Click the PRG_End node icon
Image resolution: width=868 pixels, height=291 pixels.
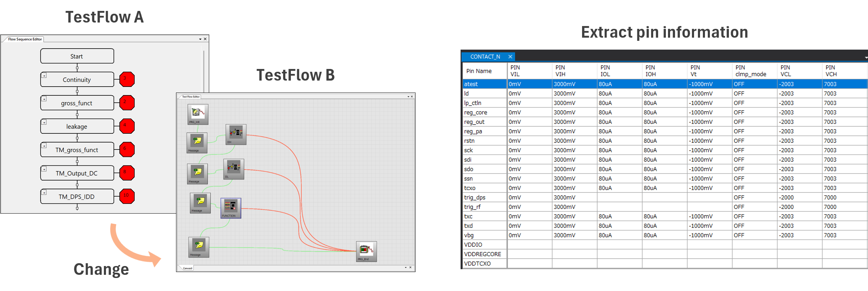(366, 251)
